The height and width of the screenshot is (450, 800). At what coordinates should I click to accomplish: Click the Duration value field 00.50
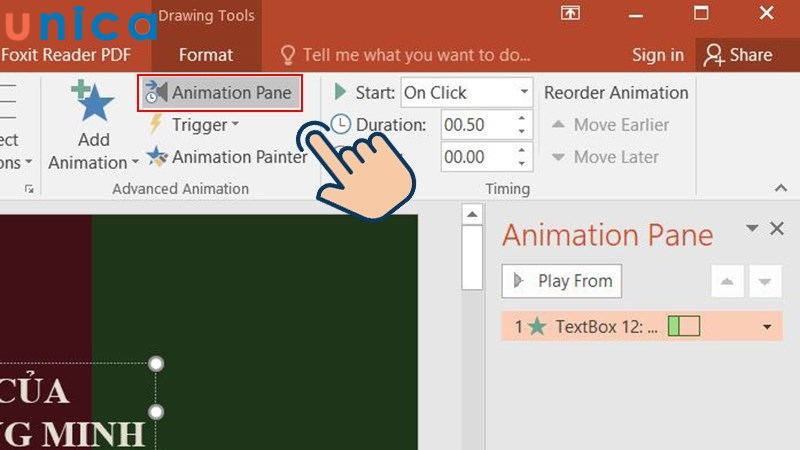point(478,125)
